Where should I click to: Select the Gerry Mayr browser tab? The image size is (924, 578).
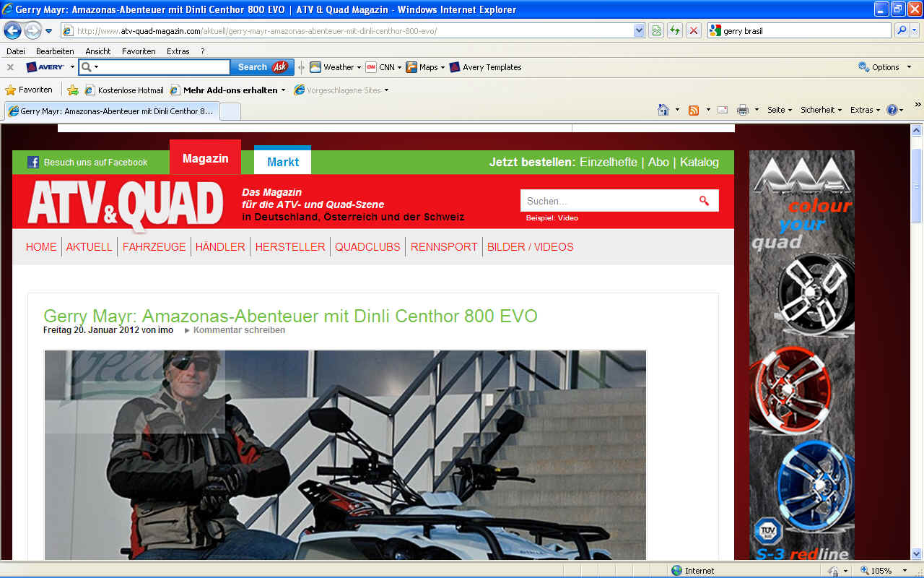click(111, 111)
